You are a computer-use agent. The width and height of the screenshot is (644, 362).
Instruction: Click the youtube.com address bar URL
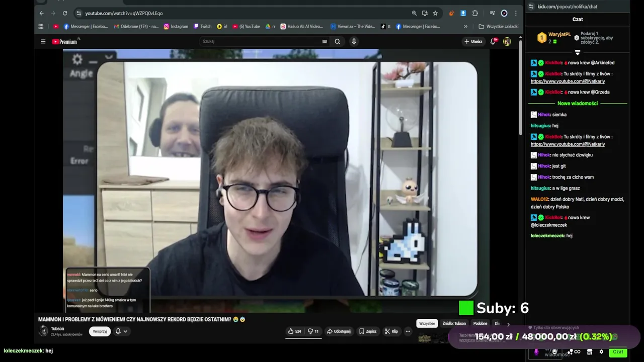click(x=124, y=13)
